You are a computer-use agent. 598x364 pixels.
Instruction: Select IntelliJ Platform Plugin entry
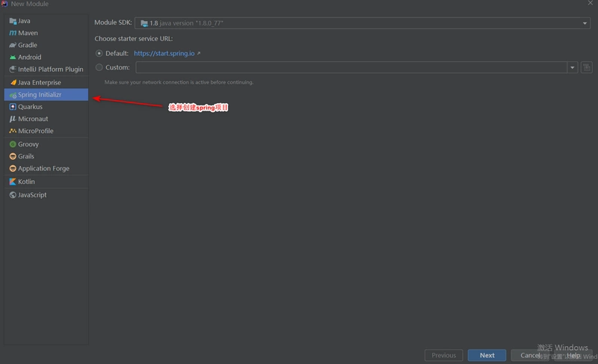coord(46,69)
